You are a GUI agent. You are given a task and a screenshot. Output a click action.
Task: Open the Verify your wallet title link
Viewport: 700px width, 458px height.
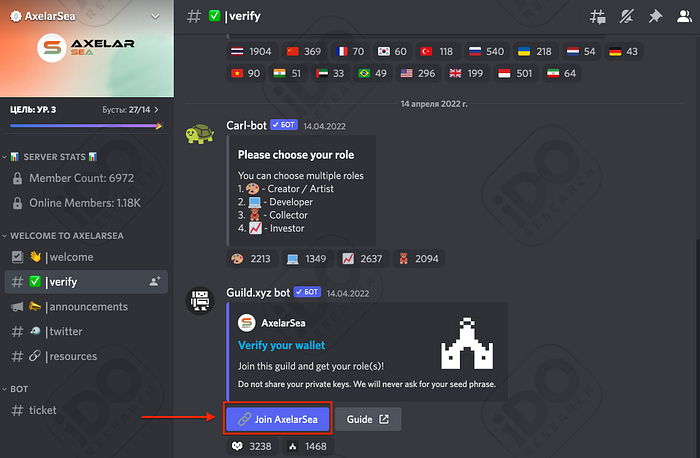[281, 345]
